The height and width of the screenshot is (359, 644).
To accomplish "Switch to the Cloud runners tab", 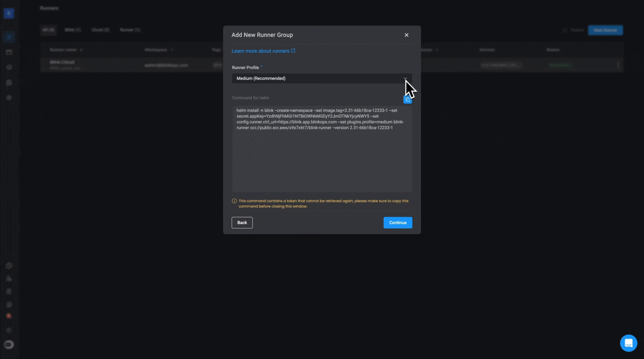I will (100, 30).
